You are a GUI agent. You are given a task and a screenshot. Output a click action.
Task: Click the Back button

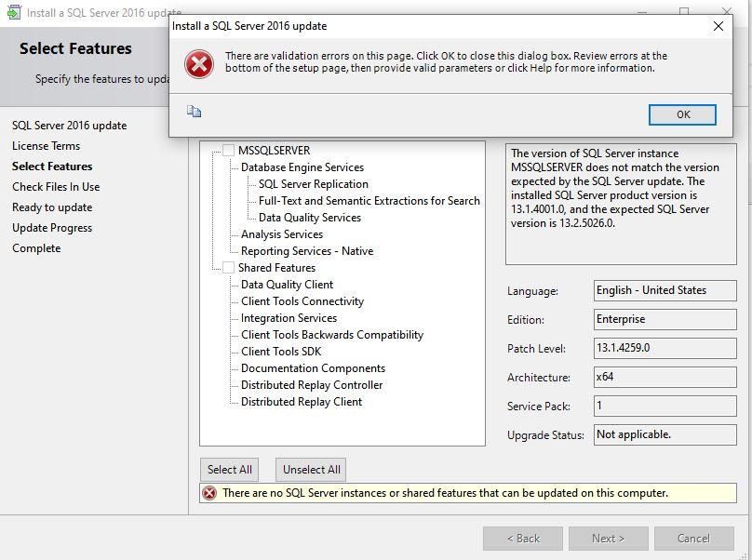(x=523, y=539)
